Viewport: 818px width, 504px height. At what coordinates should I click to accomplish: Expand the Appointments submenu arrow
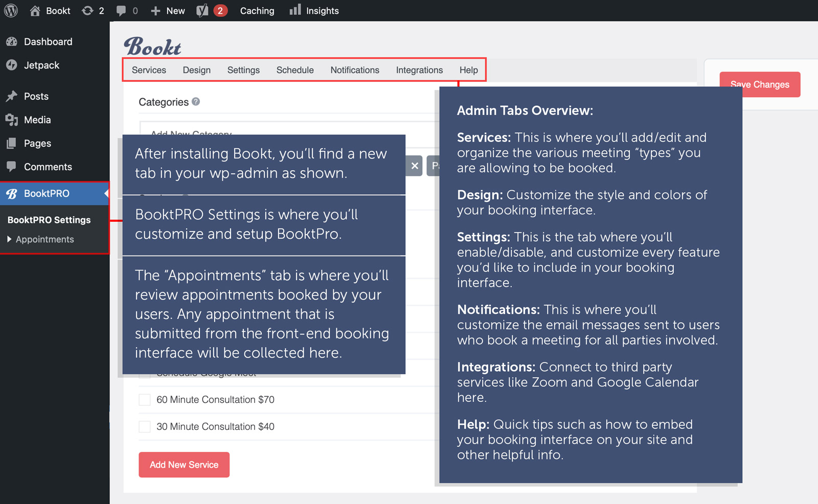pos(9,239)
